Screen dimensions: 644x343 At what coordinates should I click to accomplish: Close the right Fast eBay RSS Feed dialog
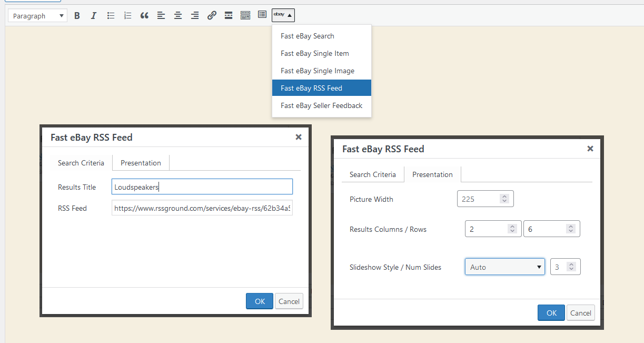pyautogui.click(x=590, y=149)
